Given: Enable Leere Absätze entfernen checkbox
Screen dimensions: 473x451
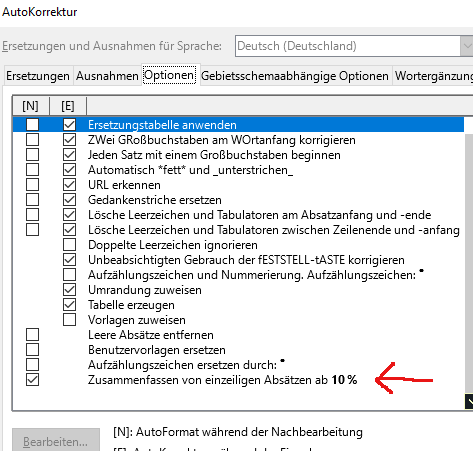Looking at the screenshot, I should tap(32, 335).
